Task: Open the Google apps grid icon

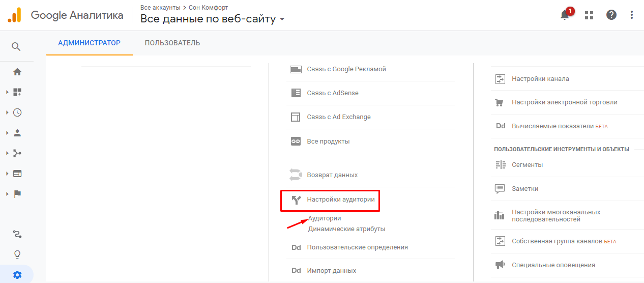Action: click(x=589, y=15)
